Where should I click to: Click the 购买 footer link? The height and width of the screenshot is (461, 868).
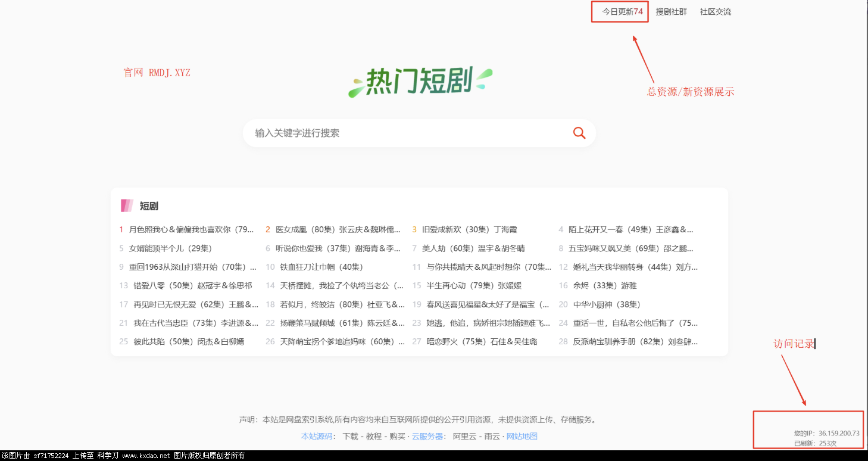[397, 437]
